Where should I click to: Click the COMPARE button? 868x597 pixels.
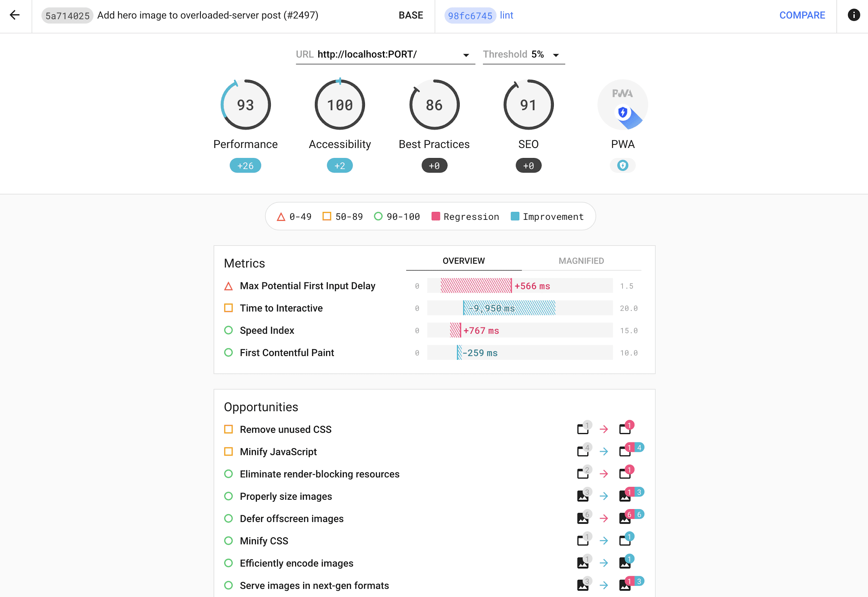pyautogui.click(x=802, y=15)
